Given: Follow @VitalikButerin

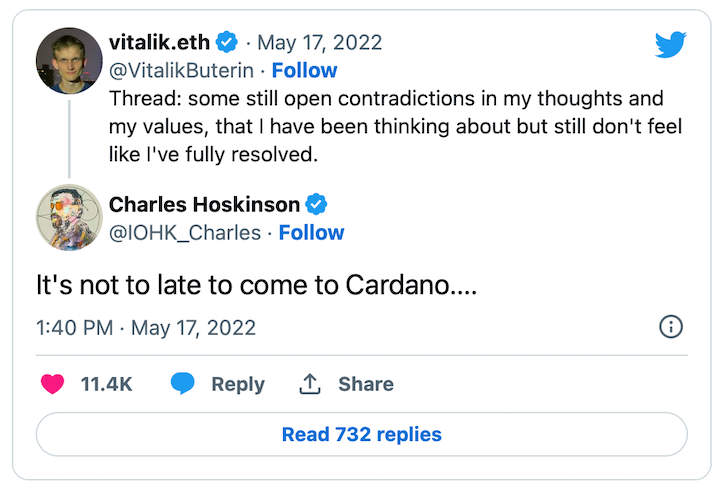Looking at the screenshot, I should pos(304,71).
